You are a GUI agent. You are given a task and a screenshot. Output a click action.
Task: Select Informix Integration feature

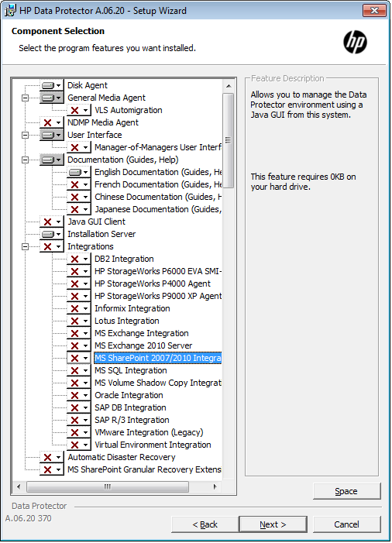tap(132, 308)
